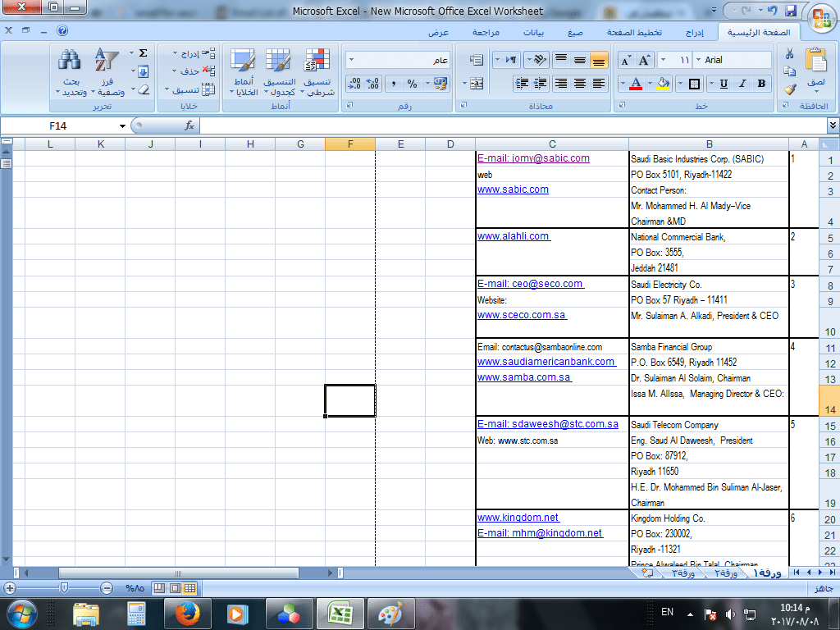Expand the Name Box dropdown arrow

(x=122, y=126)
